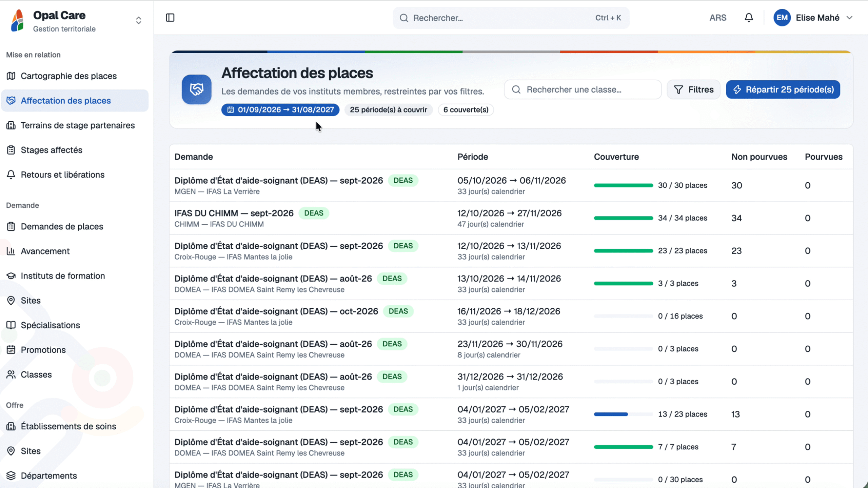The height and width of the screenshot is (488, 868).
Task: Select the 25 période(s) à couvrir chip
Action: coord(389,110)
